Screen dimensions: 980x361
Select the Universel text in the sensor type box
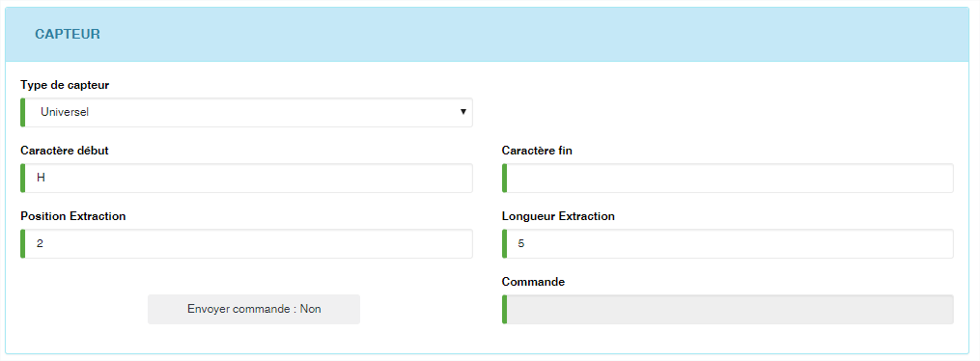pyautogui.click(x=65, y=112)
